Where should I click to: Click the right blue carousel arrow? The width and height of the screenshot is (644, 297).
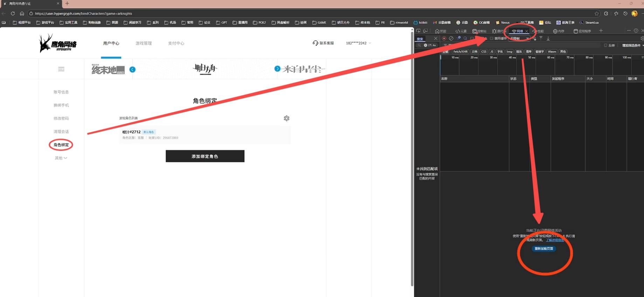(277, 69)
